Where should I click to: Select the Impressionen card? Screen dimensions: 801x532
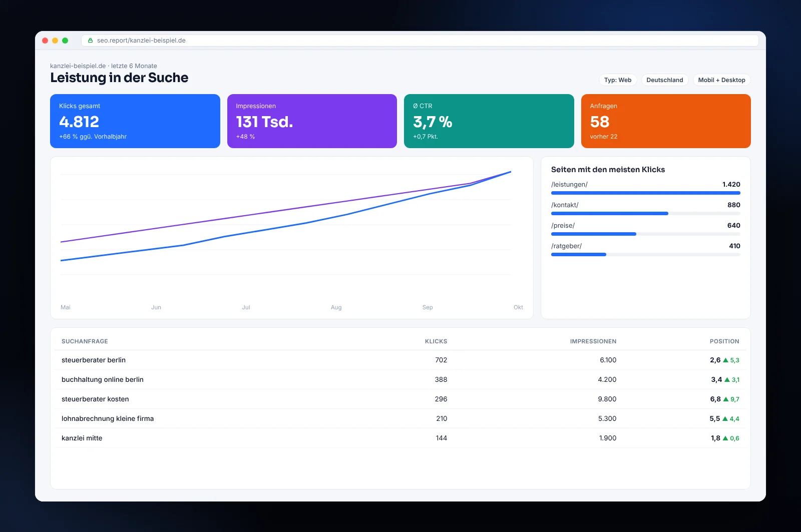point(312,121)
